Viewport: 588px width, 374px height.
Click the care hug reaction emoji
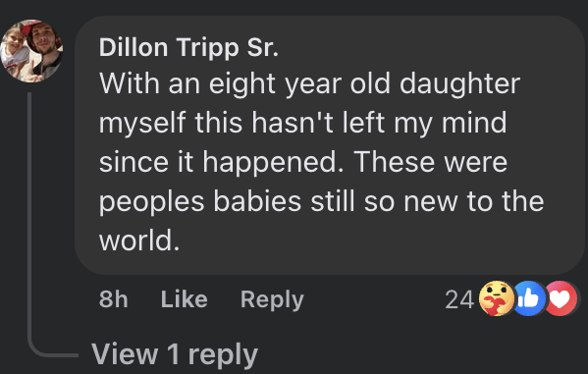coord(497,298)
